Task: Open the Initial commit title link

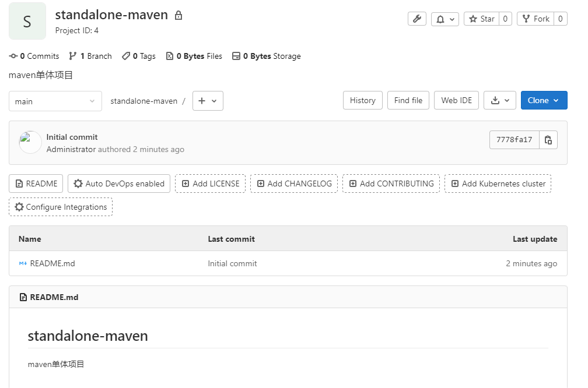Action: click(72, 137)
